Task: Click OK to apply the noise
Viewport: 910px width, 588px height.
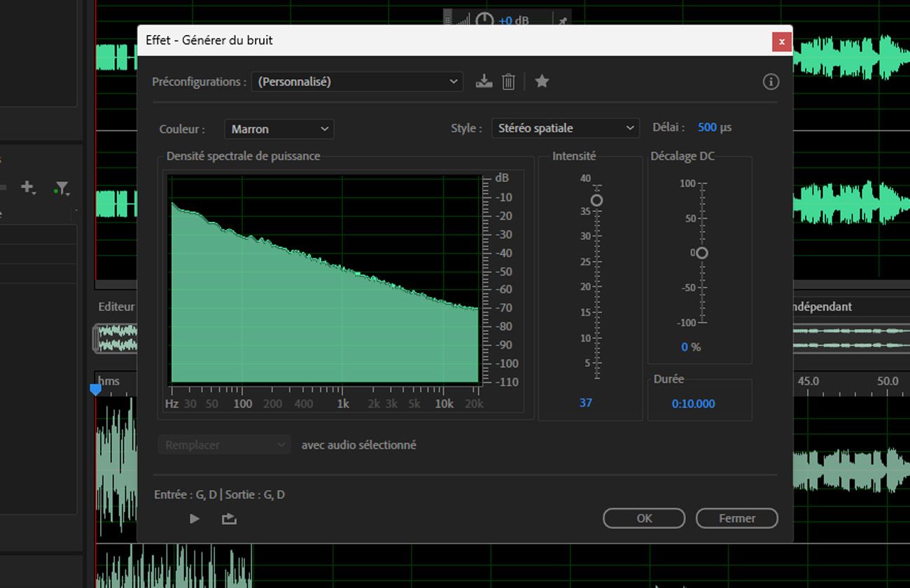Action: [644, 518]
